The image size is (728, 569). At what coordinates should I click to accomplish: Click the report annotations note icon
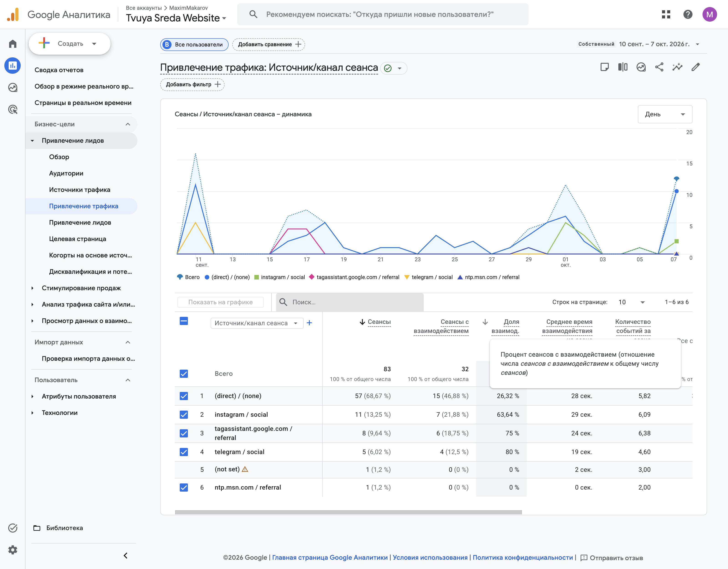pyautogui.click(x=604, y=67)
